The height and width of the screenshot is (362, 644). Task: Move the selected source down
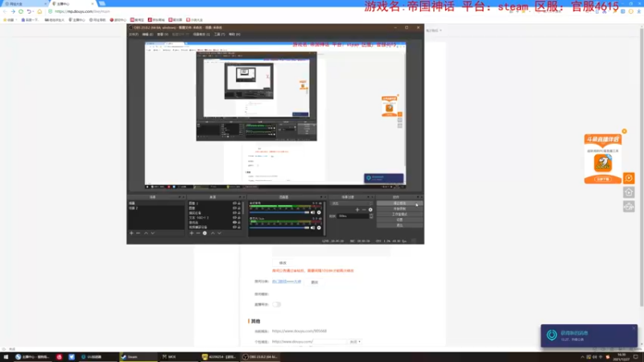click(219, 233)
